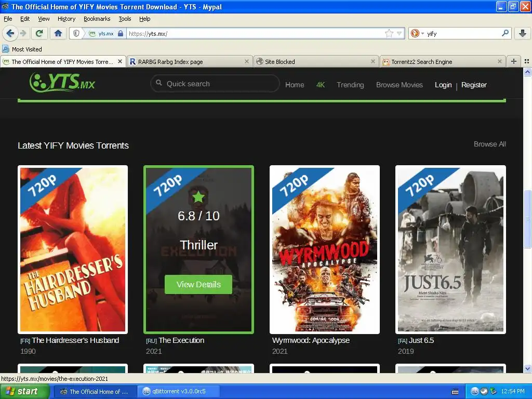Viewport: 532px width, 399px height.
Task: Click the page scrollbar down arrow
Action: [527, 368]
